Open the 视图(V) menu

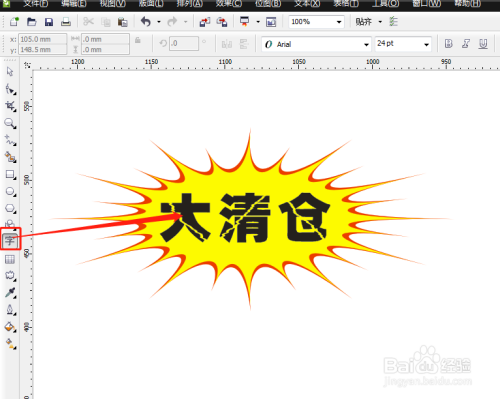(113, 4)
